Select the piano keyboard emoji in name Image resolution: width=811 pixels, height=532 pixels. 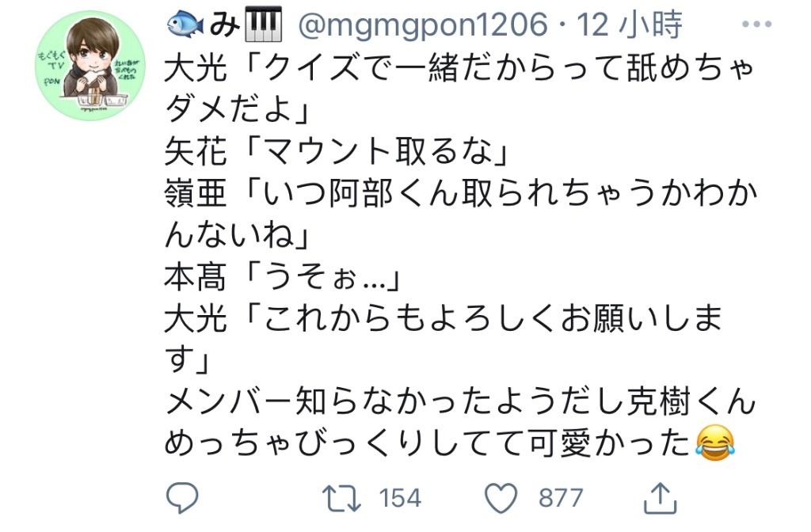point(263,24)
